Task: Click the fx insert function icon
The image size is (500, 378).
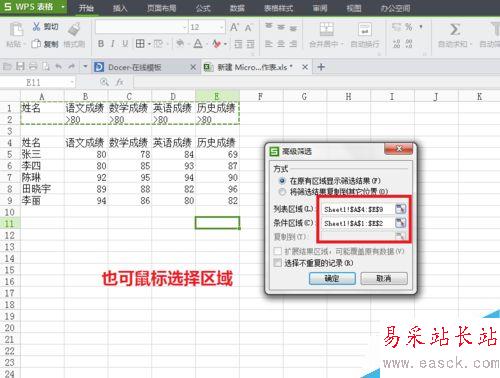Action: pos(119,82)
